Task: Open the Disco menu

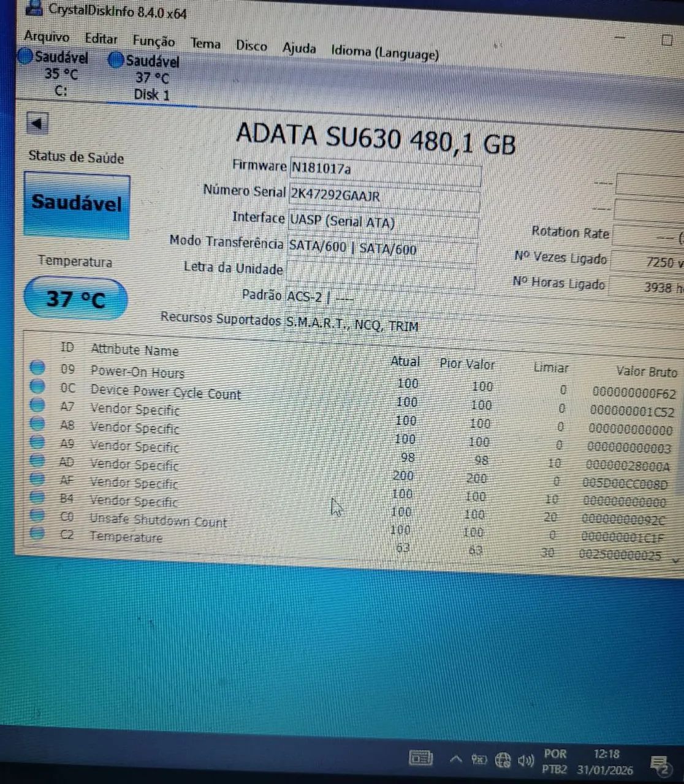Action: [251, 45]
